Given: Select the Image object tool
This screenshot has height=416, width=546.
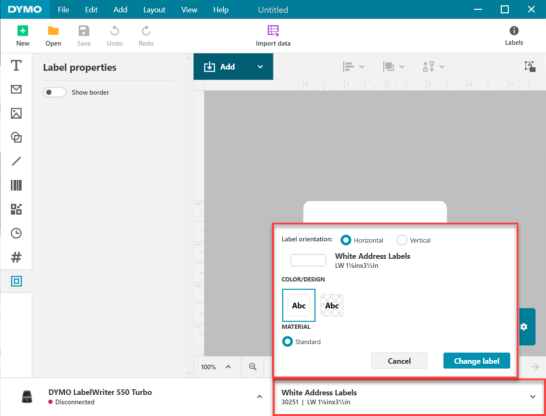Looking at the screenshot, I should point(16,113).
